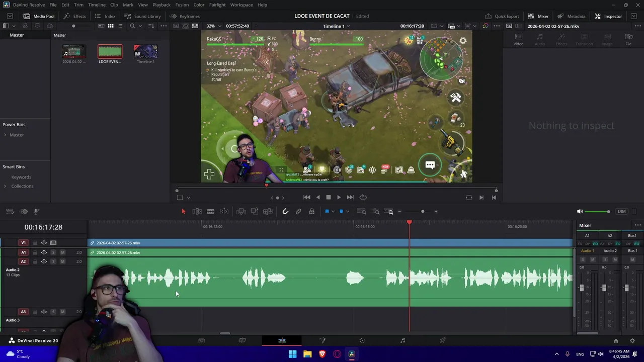The width and height of the screenshot is (644, 362).
Task: Solo the A1 audio track
Action: [x=53, y=252]
